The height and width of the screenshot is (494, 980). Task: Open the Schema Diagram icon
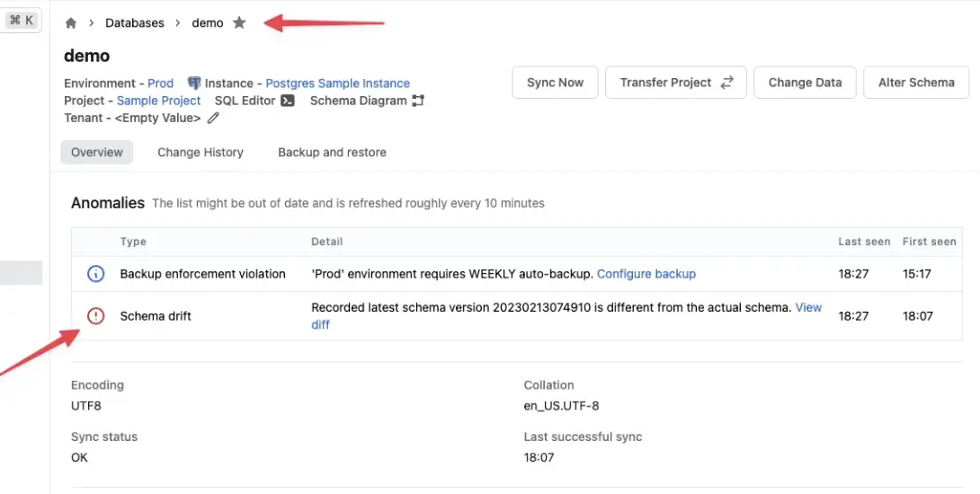click(418, 101)
